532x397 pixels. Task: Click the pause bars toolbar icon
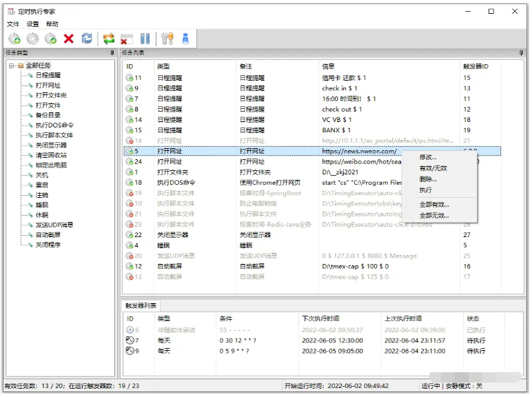[145, 39]
